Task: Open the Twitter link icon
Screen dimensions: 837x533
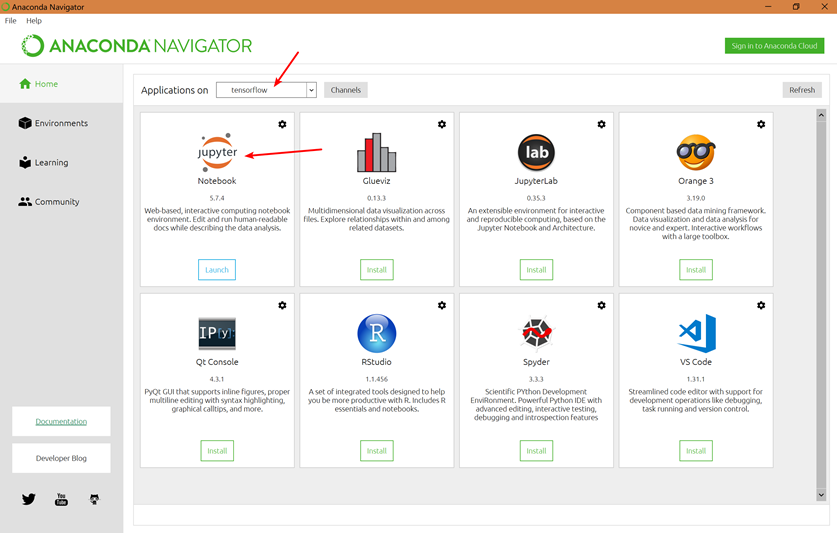Action: pyautogui.click(x=29, y=499)
